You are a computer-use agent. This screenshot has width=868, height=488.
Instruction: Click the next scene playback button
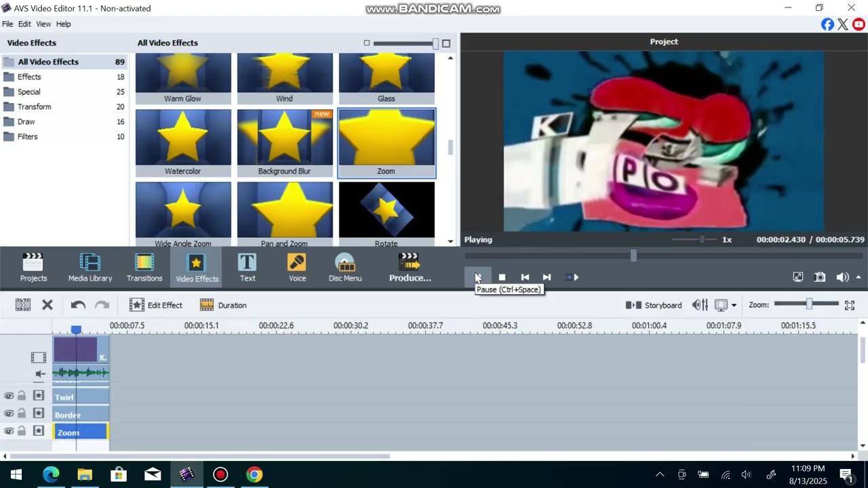[572, 277]
